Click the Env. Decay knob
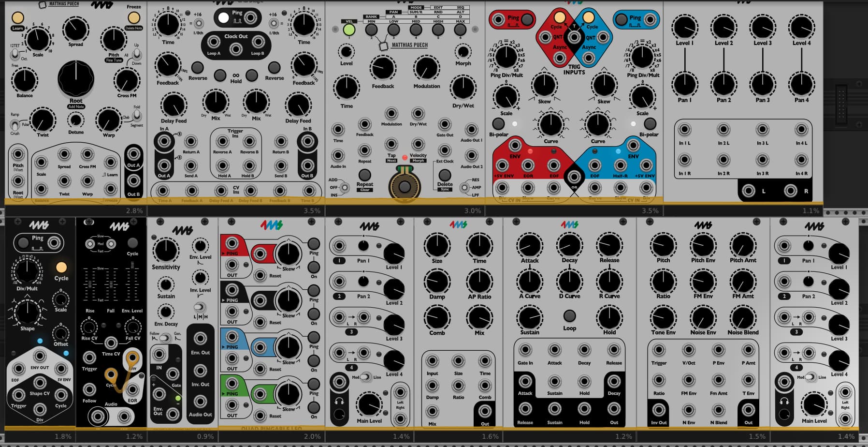Image resolution: width=868 pixels, height=447 pixels. (166, 312)
